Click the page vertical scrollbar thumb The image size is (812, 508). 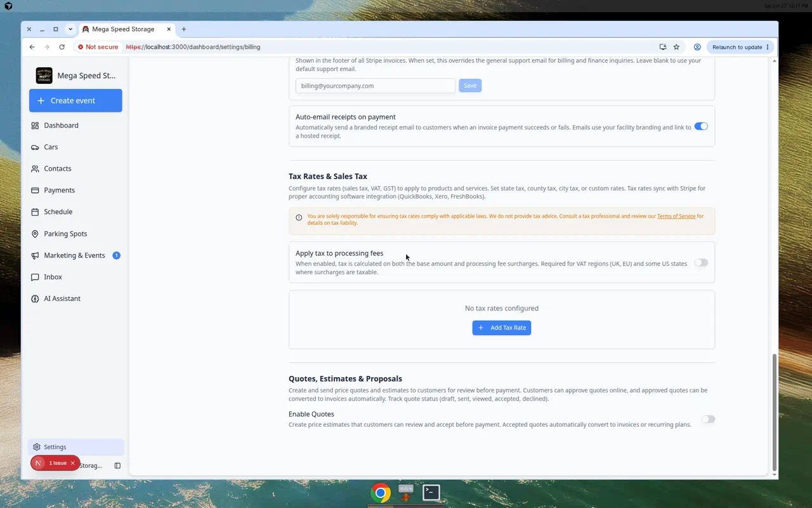774,411
